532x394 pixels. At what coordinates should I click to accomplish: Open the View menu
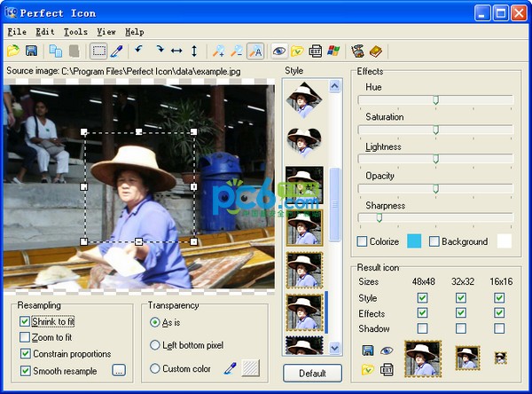(105, 32)
